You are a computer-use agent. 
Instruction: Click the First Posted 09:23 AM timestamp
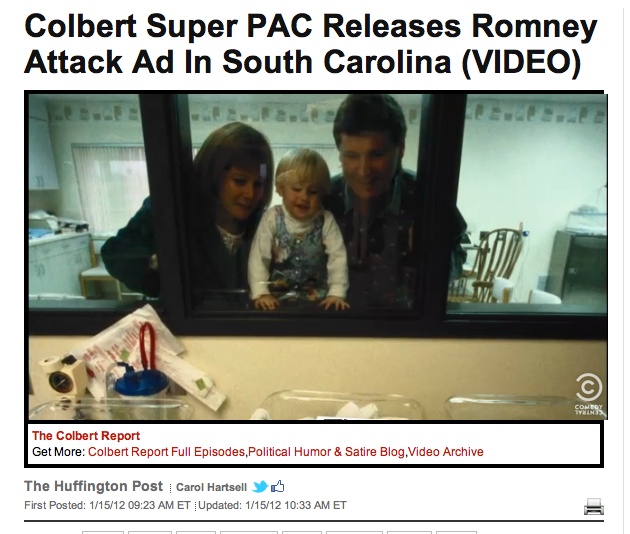point(107,505)
